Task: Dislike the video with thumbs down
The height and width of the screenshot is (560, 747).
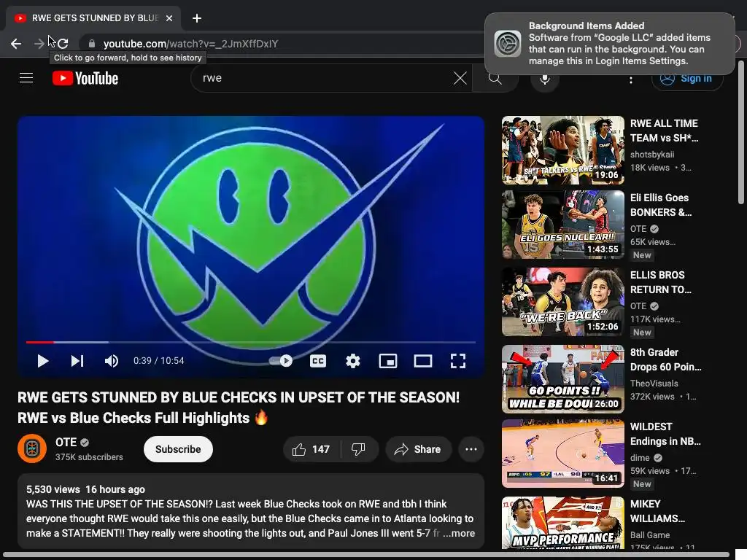Action: click(359, 449)
